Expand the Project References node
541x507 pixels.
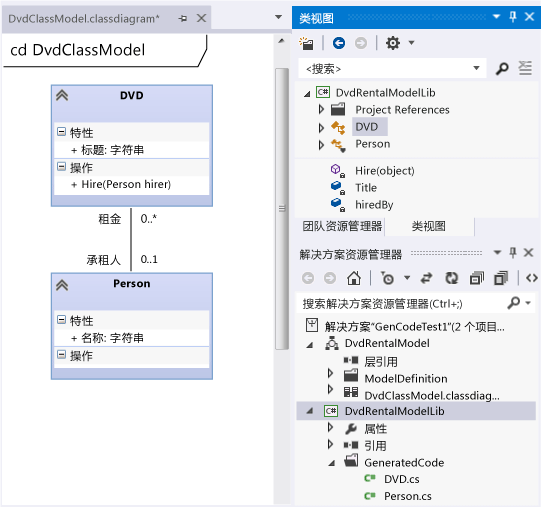pos(321,109)
